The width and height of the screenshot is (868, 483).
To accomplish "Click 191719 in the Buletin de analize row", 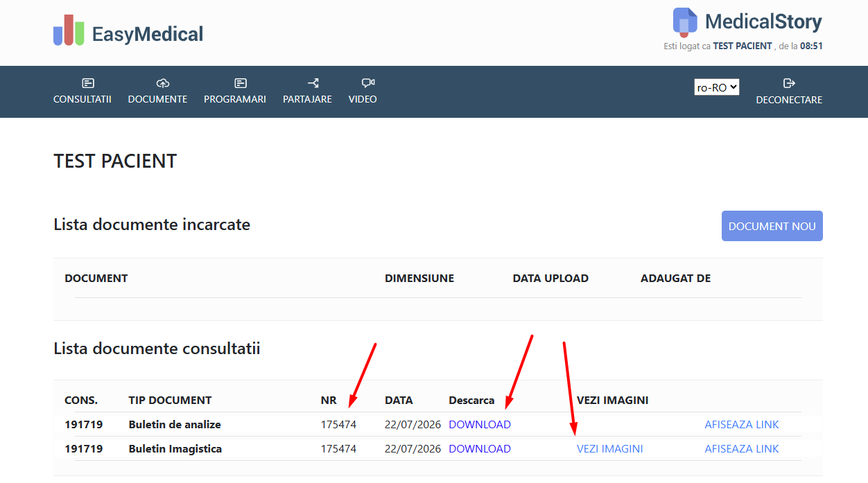I will pos(84,425).
